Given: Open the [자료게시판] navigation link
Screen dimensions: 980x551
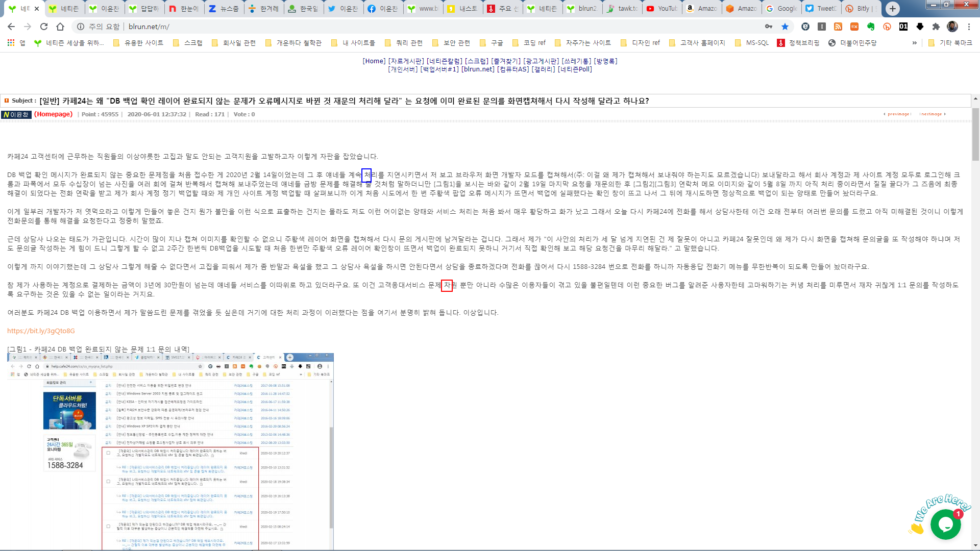Looking at the screenshot, I should click(406, 61).
